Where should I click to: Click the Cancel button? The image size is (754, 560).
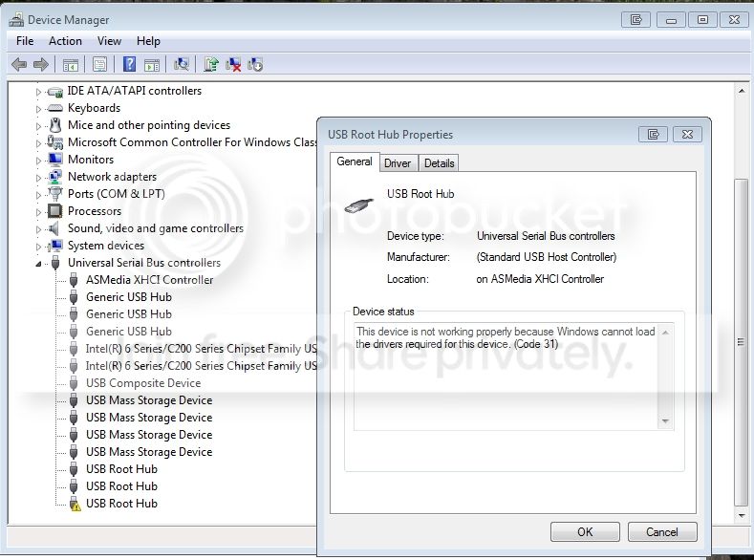(x=661, y=531)
